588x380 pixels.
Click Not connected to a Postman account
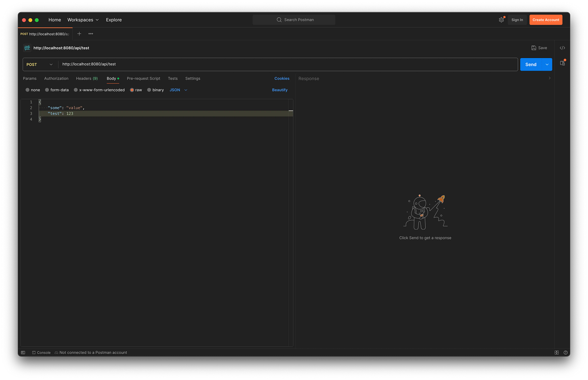tap(91, 353)
